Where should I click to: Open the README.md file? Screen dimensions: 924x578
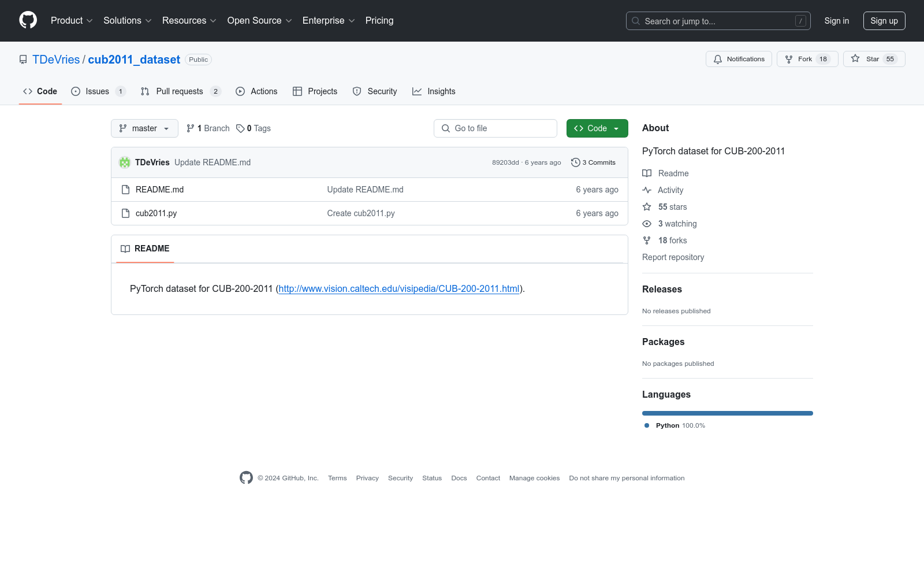(x=159, y=190)
